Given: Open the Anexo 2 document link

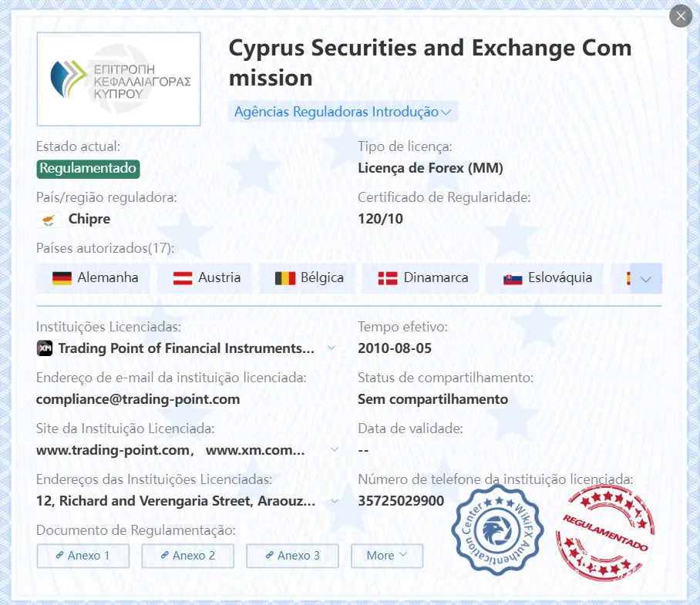Looking at the screenshot, I should 188,556.
